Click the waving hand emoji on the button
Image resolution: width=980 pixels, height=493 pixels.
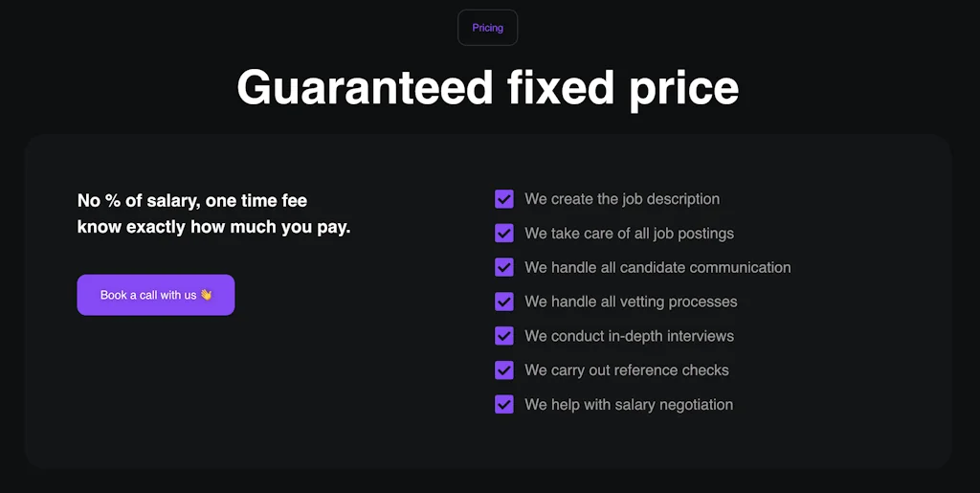tap(206, 295)
